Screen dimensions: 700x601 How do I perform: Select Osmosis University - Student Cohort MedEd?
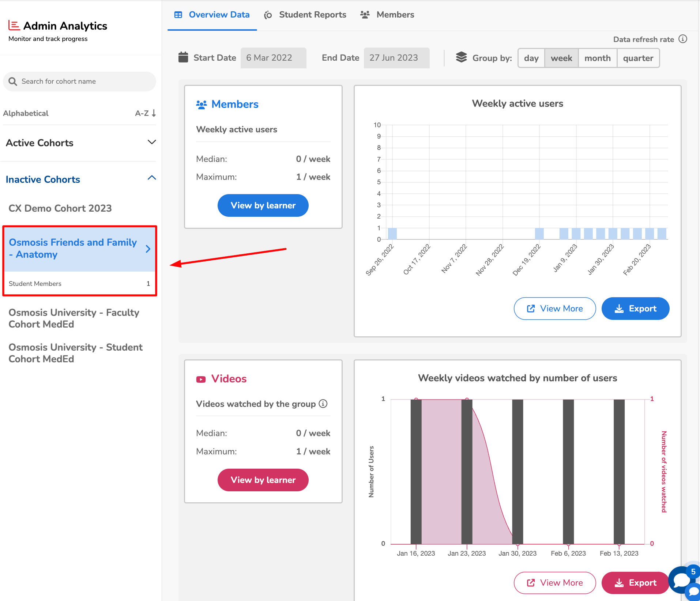tap(75, 353)
